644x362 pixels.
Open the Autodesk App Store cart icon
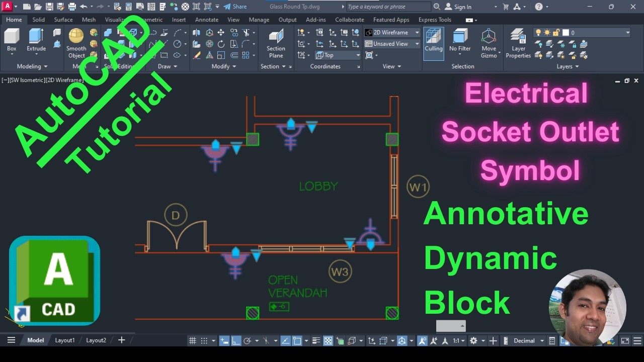coord(506,7)
